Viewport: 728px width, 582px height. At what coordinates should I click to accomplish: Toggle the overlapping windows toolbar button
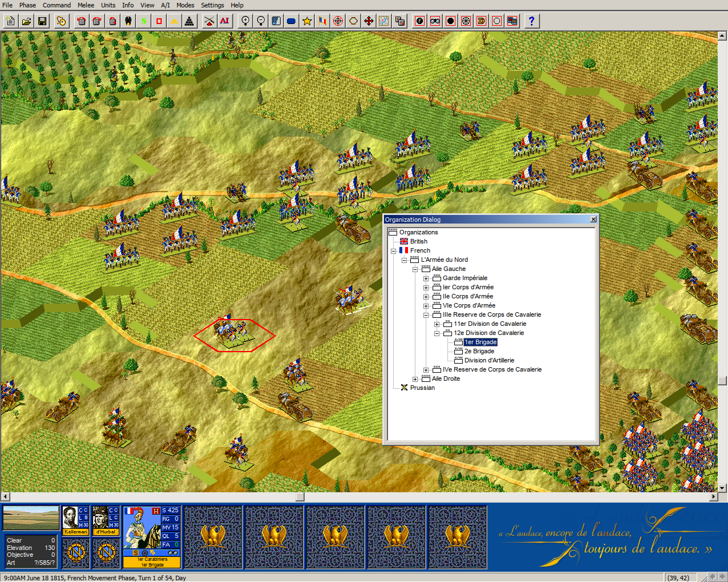click(x=512, y=21)
